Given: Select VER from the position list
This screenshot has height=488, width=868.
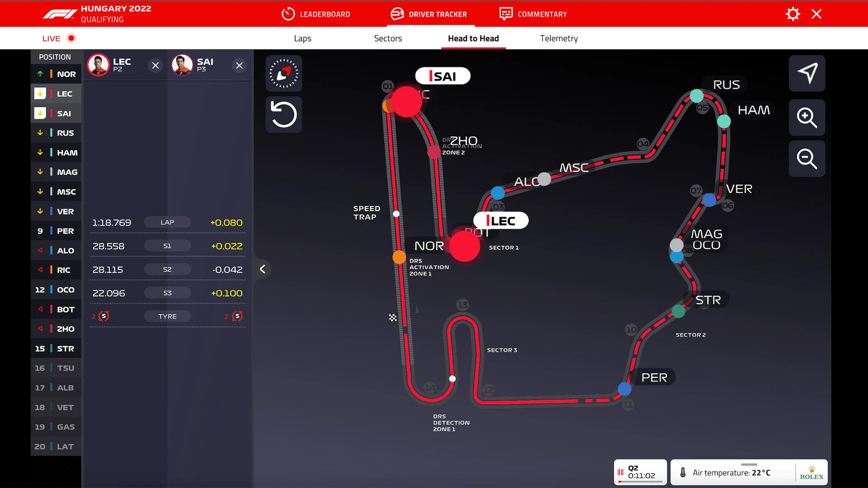Looking at the screenshot, I should (x=56, y=211).
